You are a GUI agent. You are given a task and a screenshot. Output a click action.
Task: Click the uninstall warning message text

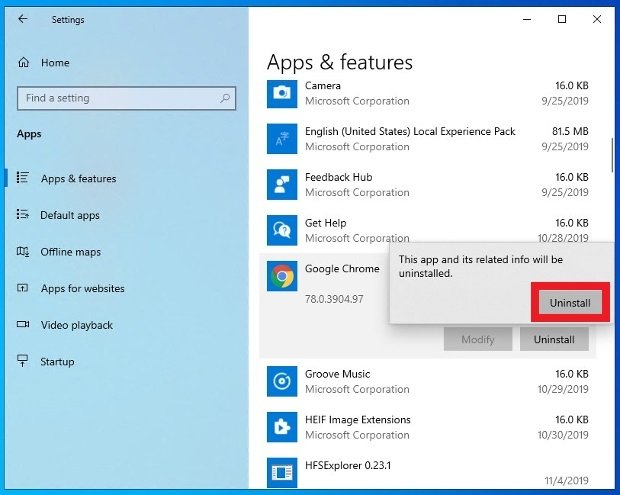point(480,266)
